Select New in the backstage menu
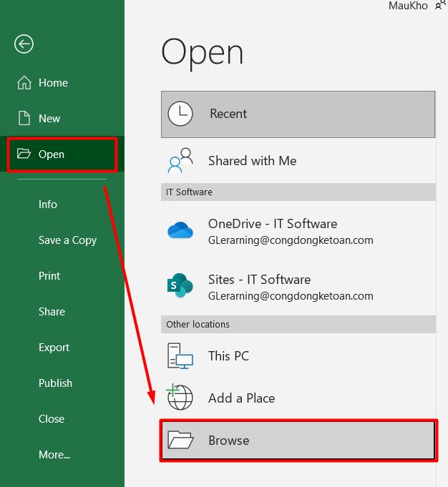Screen dimensions: 448x487 click(62, 118)
